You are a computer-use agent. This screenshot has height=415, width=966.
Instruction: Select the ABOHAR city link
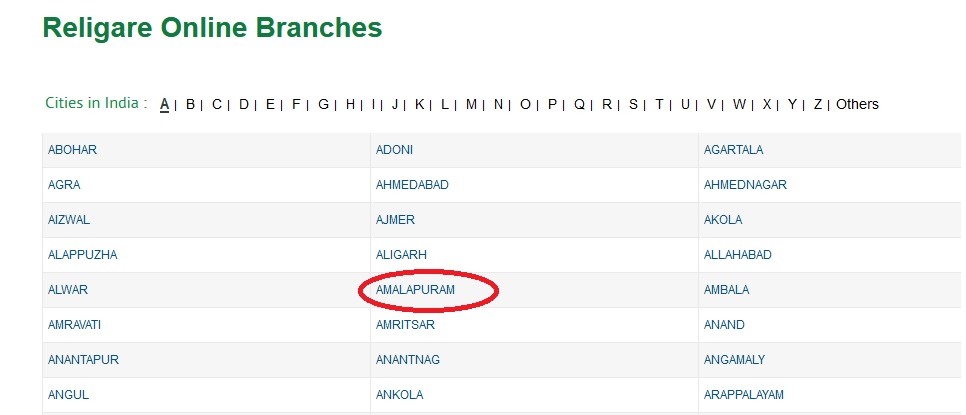pos(72,150)
